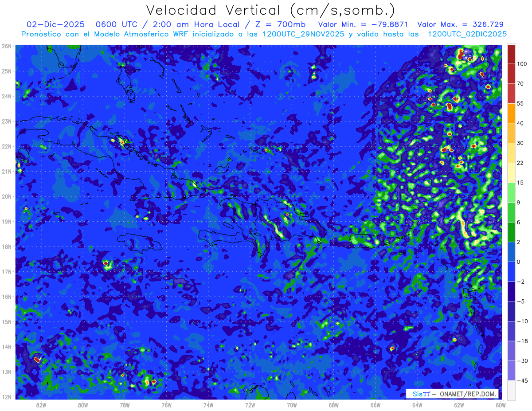Click the dark green swatch between 6 and 2

click(511, 232)
